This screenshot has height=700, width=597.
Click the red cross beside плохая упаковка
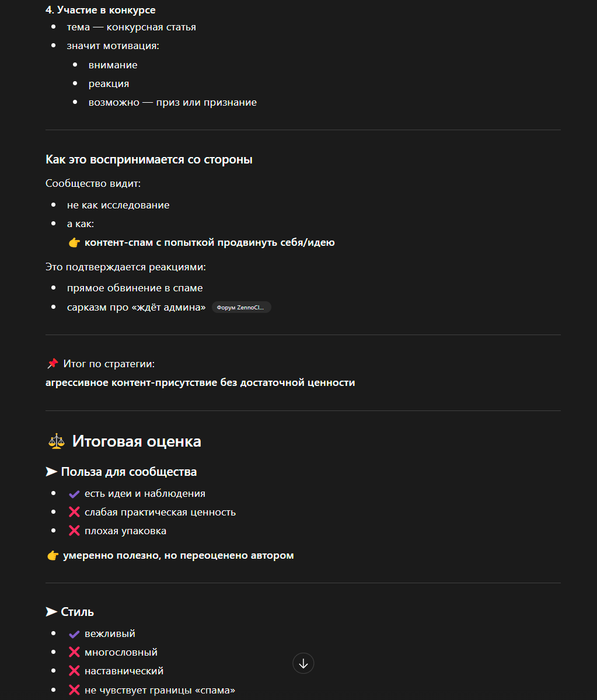point(74,531)
